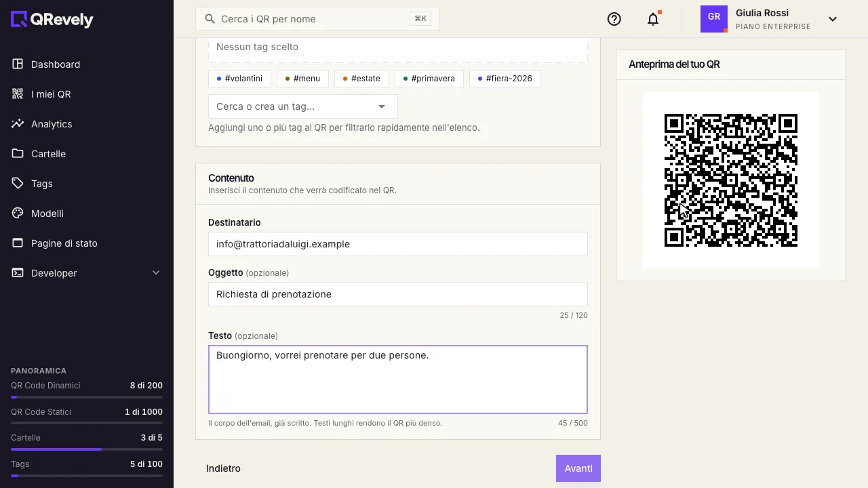
Task: Click the Indietro button
Action: coord(223,468)
